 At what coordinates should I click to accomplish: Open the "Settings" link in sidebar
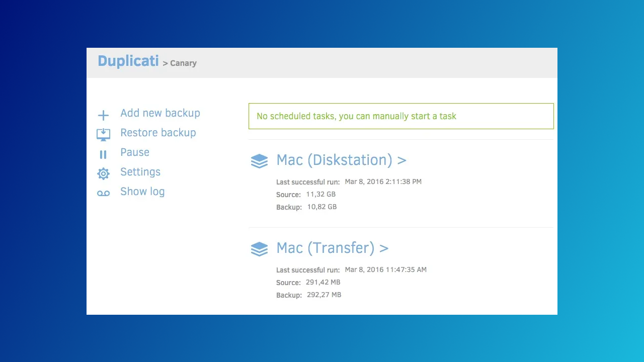pos(140,172)
